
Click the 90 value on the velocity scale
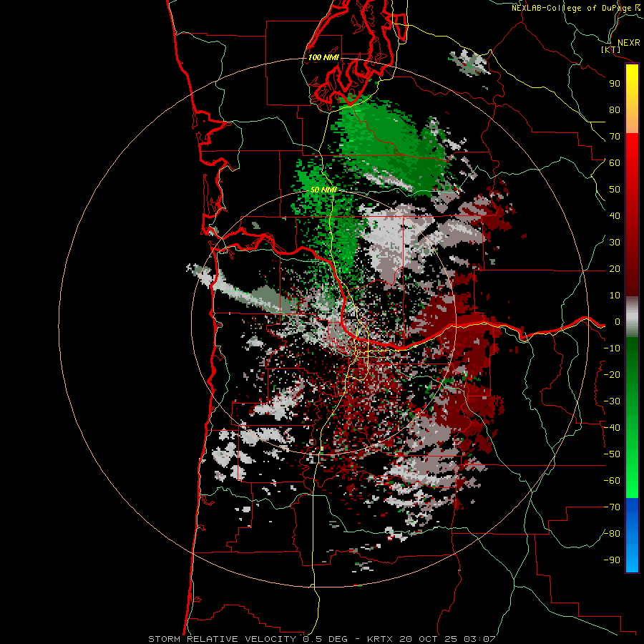615,84
